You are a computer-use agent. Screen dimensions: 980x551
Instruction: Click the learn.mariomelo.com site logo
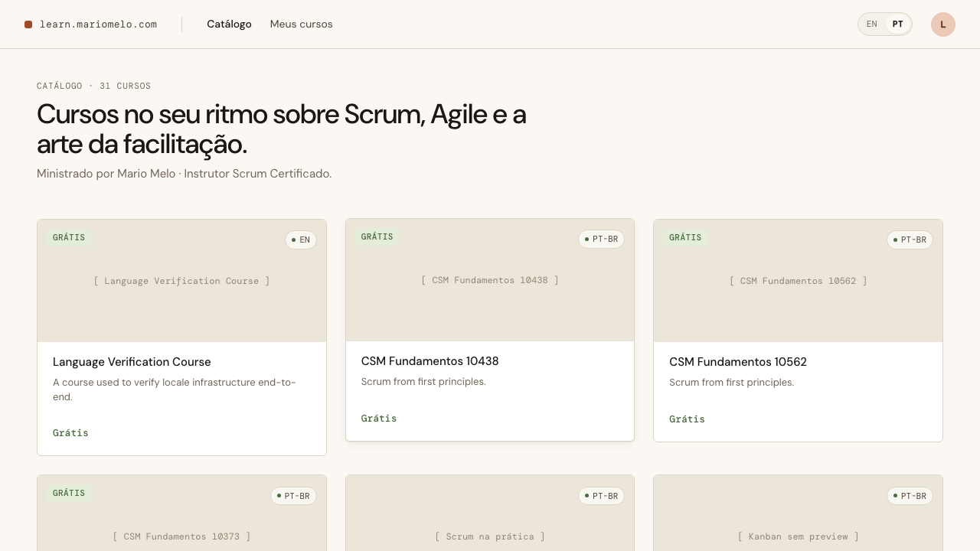coord(91,24)
